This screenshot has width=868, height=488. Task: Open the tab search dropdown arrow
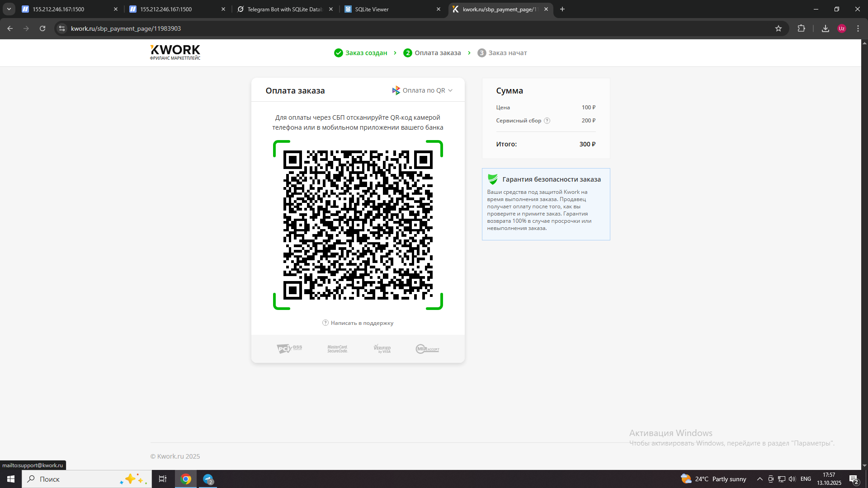click(9, 9)
